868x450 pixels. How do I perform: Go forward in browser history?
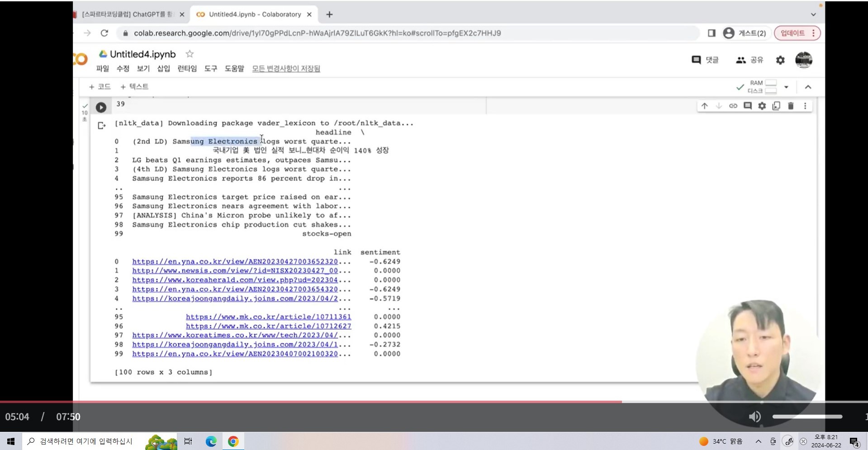(87, 33)
